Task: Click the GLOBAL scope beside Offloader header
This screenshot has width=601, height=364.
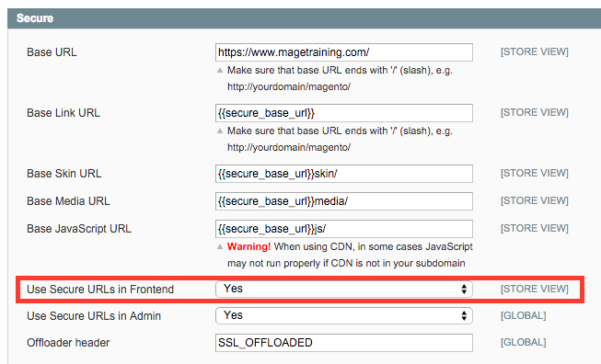Action: point(523,342)
